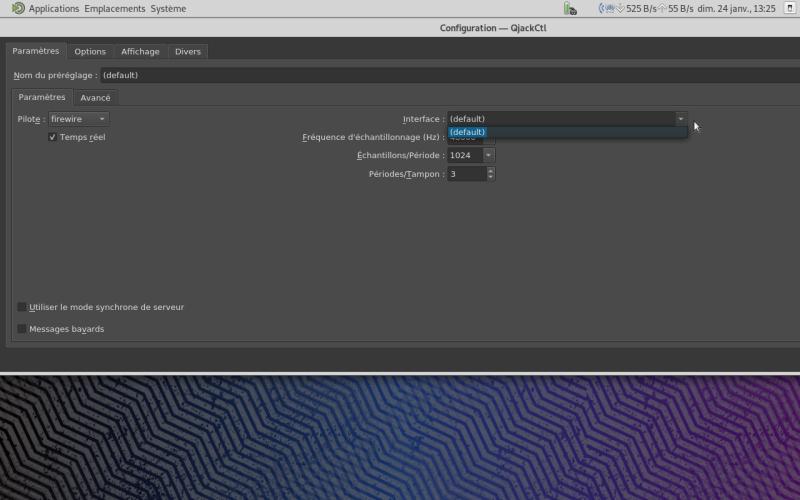Click the MATE logo icon in panel
The image size is (800, 500).
[x=18, y=8]
